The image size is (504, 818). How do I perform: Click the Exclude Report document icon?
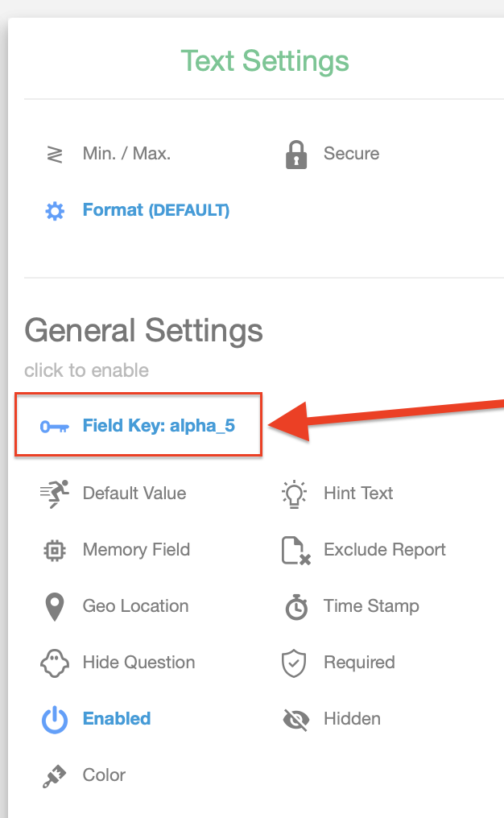pyautogui.click(x=296, y=550)
